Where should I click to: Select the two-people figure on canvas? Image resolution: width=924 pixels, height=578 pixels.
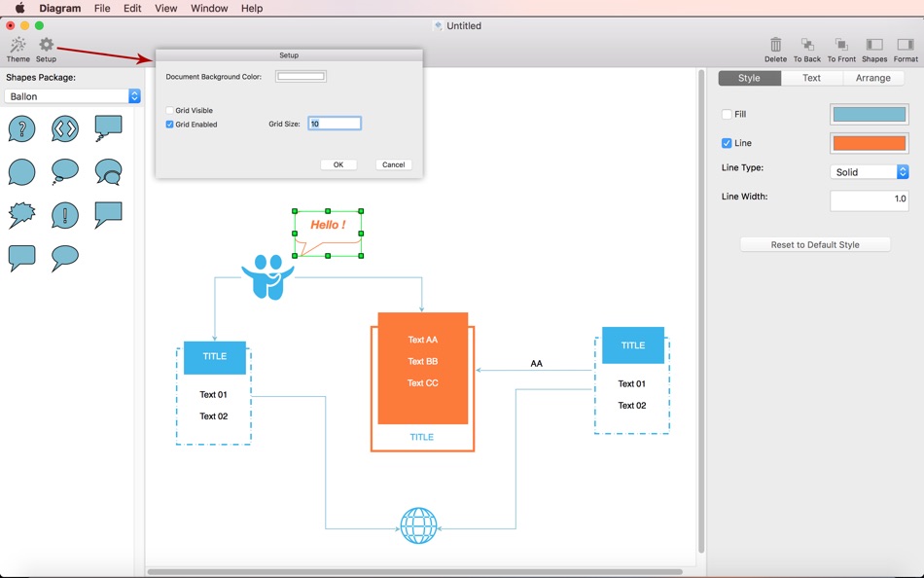[x=268, y=276]
